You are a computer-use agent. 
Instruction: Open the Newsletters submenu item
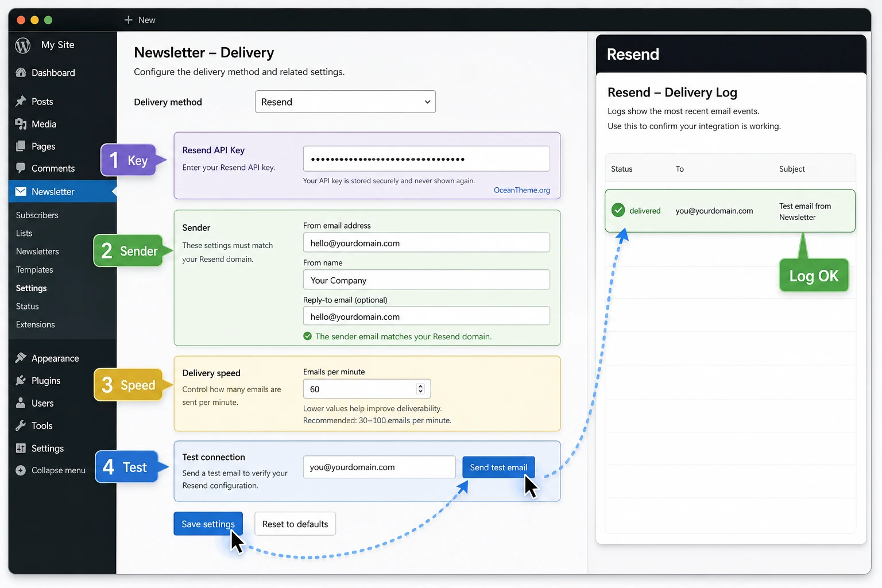(x=37, y=252)
